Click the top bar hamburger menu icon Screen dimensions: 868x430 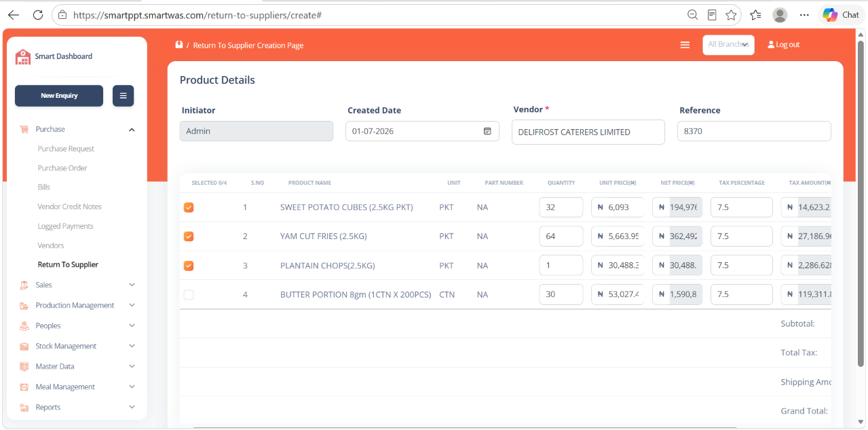[x=685, y=45]
